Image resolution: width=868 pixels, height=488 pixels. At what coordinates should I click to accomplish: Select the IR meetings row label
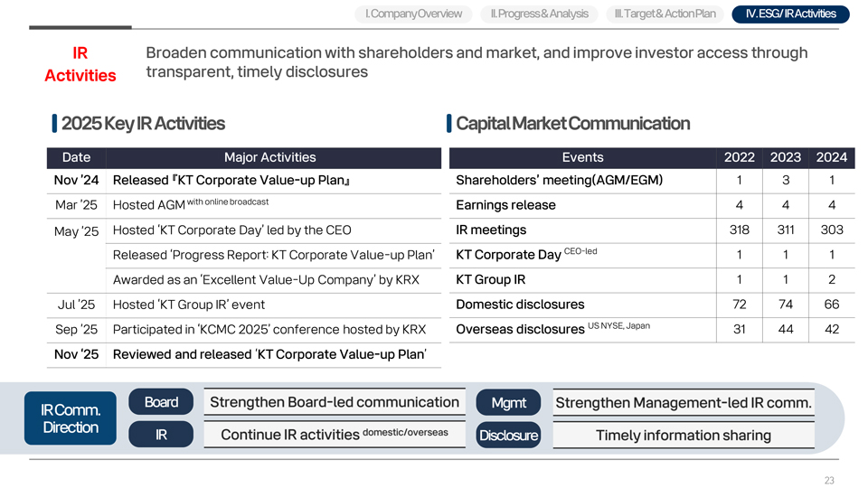tap(491, 230)
